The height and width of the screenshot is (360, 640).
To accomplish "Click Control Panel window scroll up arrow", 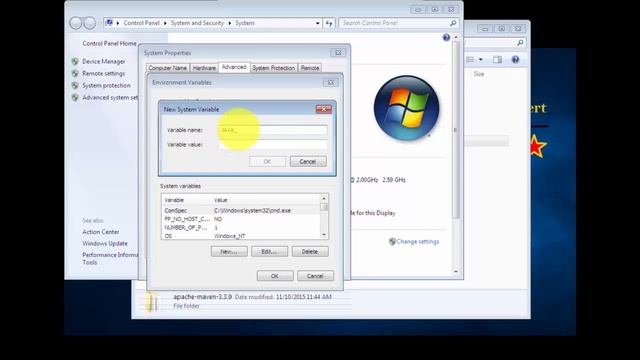I will [456, 38].
